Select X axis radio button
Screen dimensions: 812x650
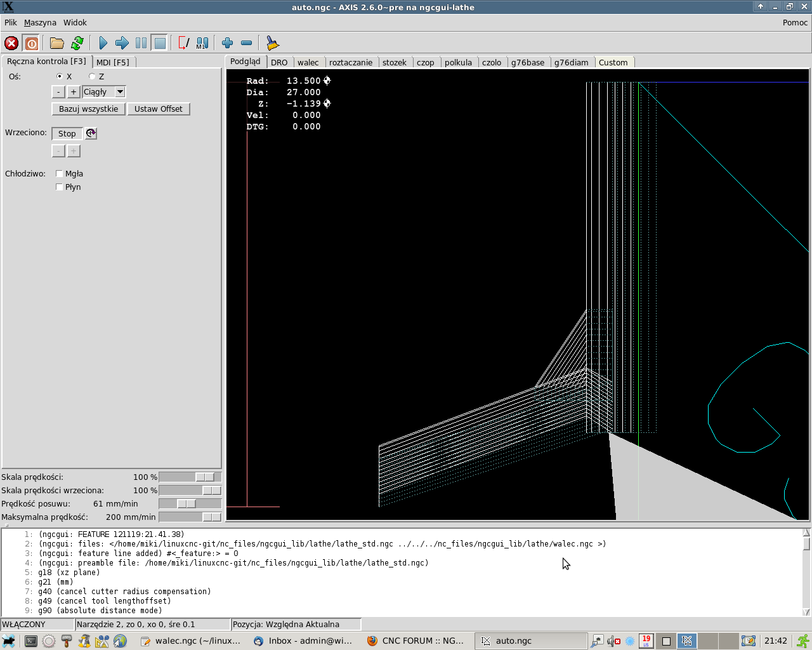tap(60, 76)
